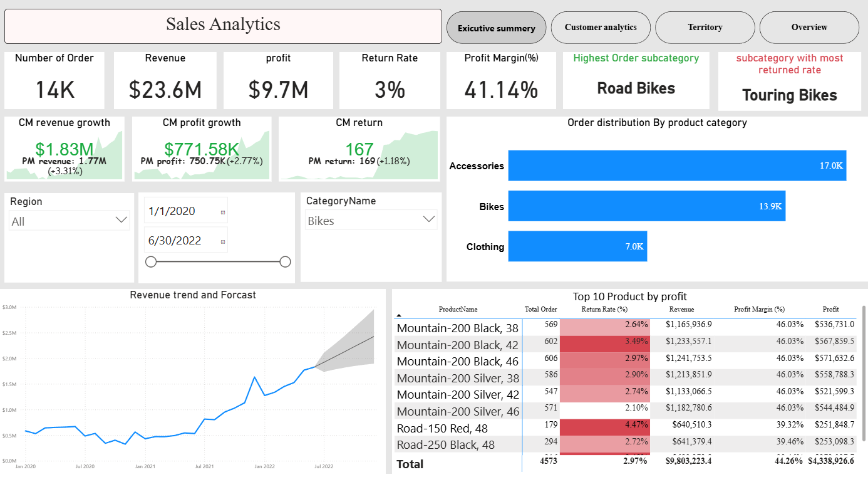Select the Overview tab
This screenshot has height=477, width=868.
pos(809,28)
